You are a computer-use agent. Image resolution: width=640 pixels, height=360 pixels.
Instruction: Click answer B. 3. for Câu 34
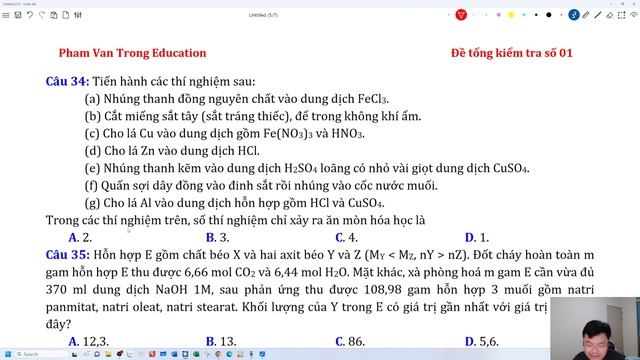pos(217,237)
